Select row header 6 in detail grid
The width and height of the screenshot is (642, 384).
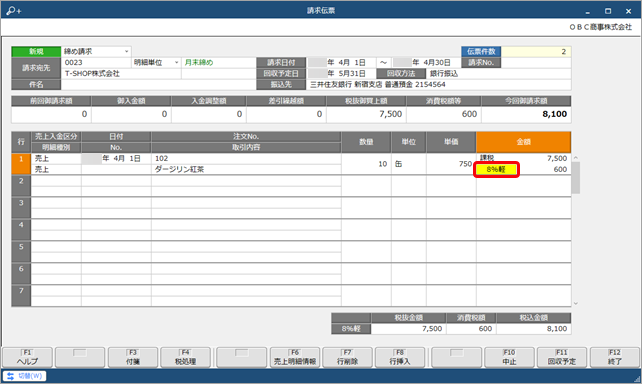click(21, 274)
